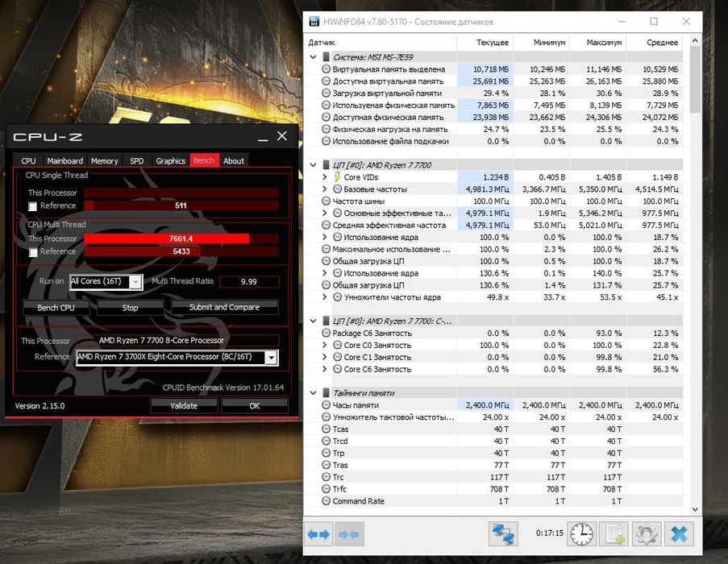Click sensor icon beside Tcas
The height and width of the screenshot is (564, 728).
[x=327, y=429]
